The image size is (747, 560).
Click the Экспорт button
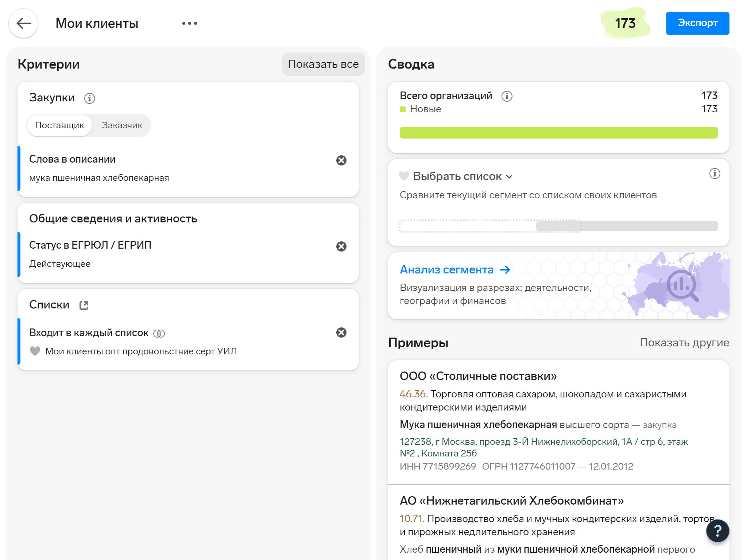click(x=697, y=23)
